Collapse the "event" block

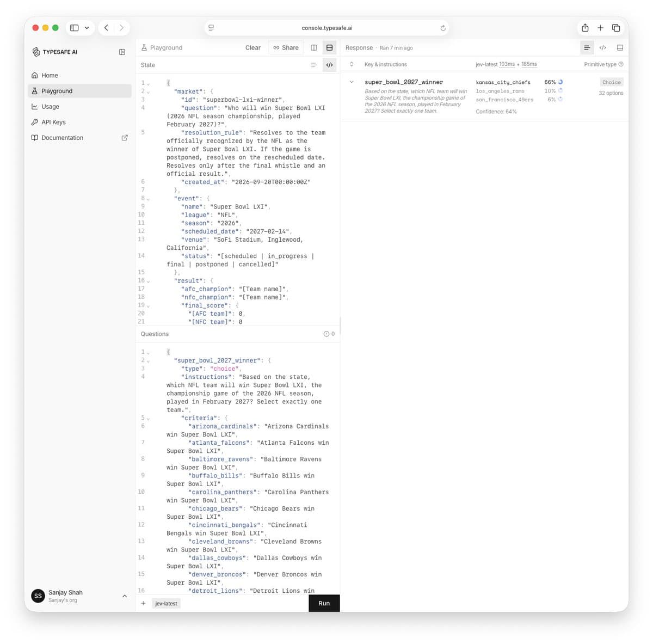click(148, 199)
